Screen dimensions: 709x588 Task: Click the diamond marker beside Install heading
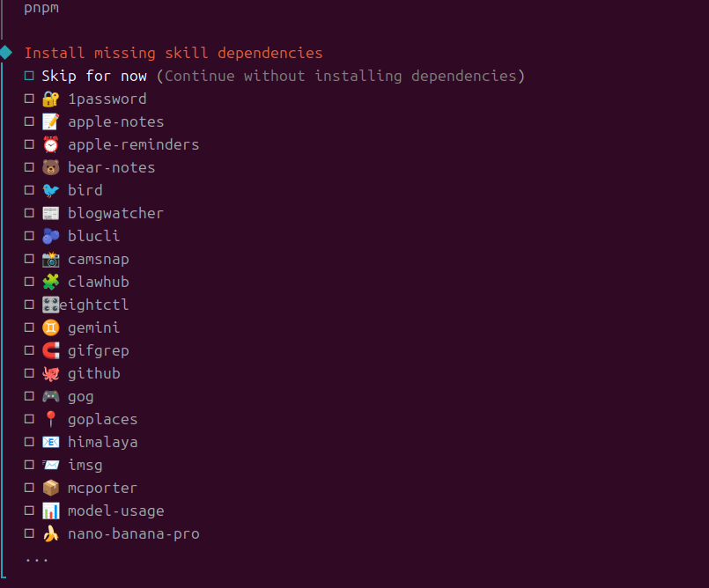(5, 52)
